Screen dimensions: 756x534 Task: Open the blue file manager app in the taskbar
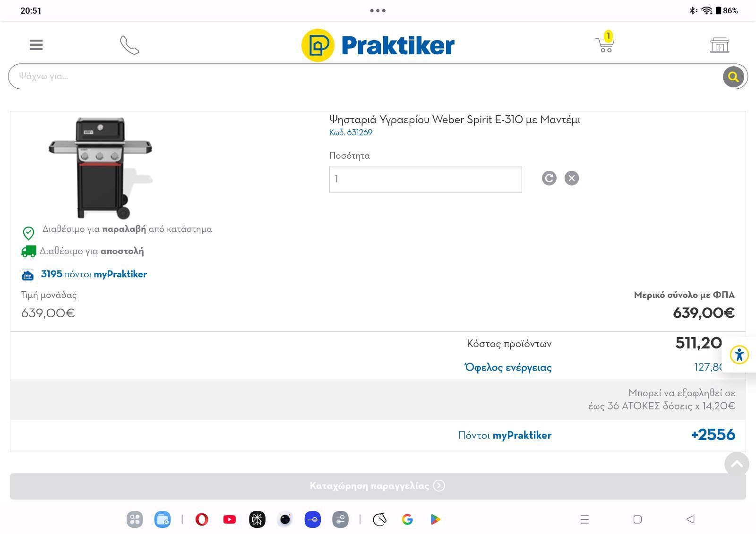[163, 519]
